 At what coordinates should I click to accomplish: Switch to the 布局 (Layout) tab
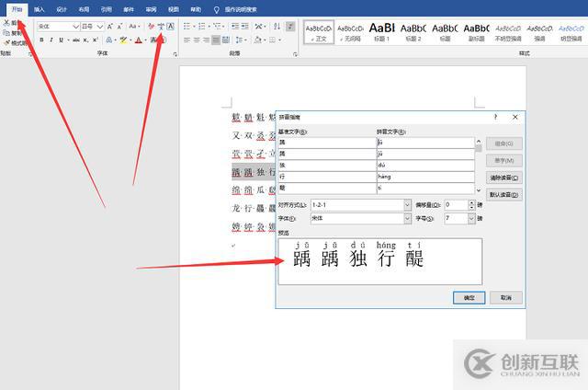point(84,9)
